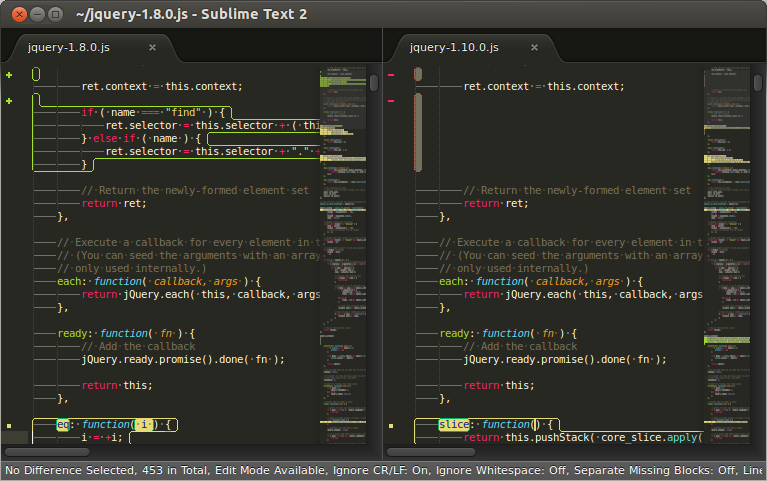Click the second green plus gutter marker
The width and height of the screenshot is (767, 481).
pyautogui.click(x=9, y=101)
